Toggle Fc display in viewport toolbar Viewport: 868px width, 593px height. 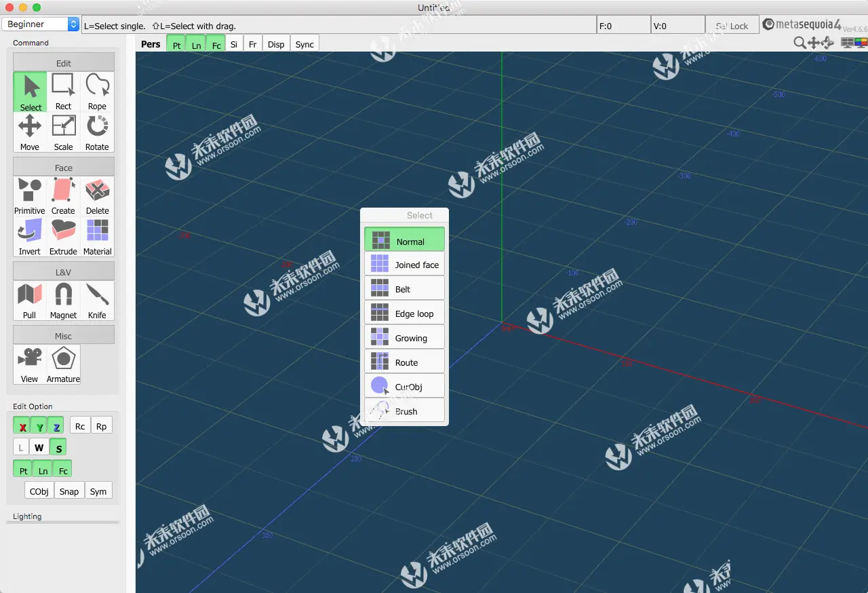pos(216,44)
